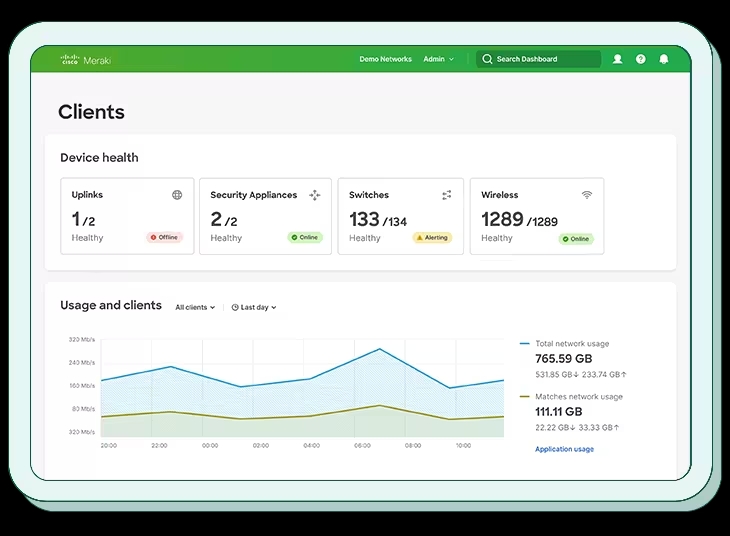
Task: Click the Switches card arrows icon
Action: point(447,195)
